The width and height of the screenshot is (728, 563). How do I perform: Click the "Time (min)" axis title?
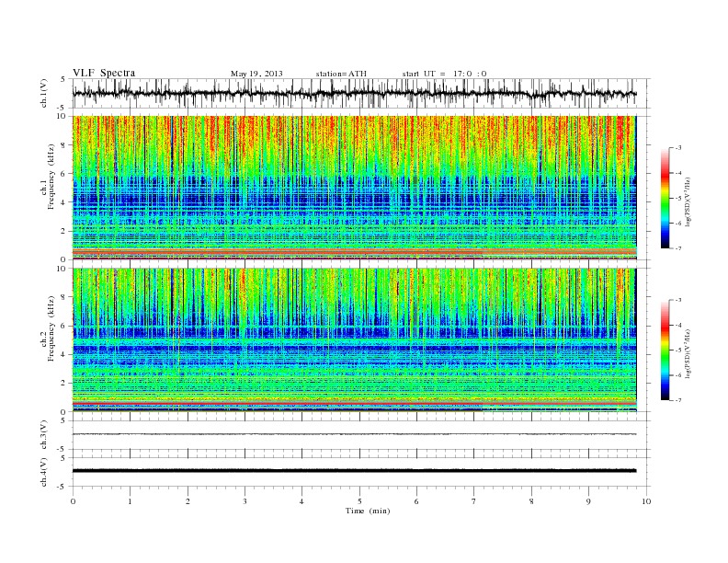tap(368, 511)
